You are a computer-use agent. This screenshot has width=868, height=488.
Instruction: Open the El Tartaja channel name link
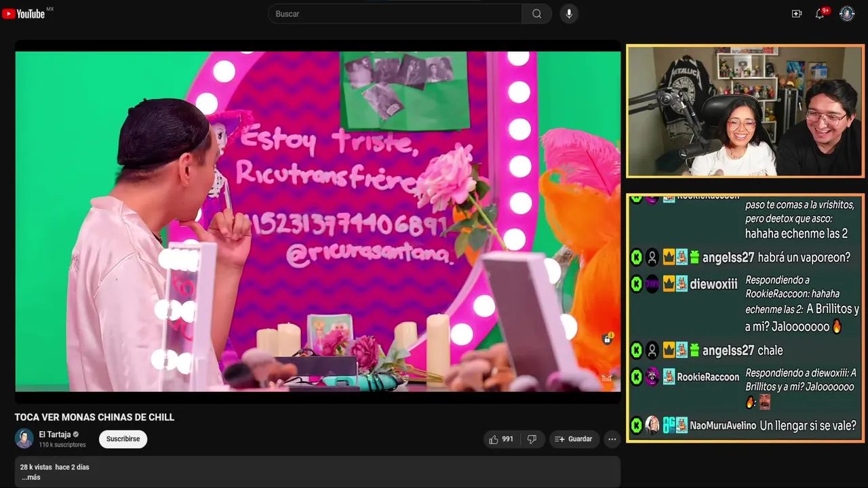(55, 434)
